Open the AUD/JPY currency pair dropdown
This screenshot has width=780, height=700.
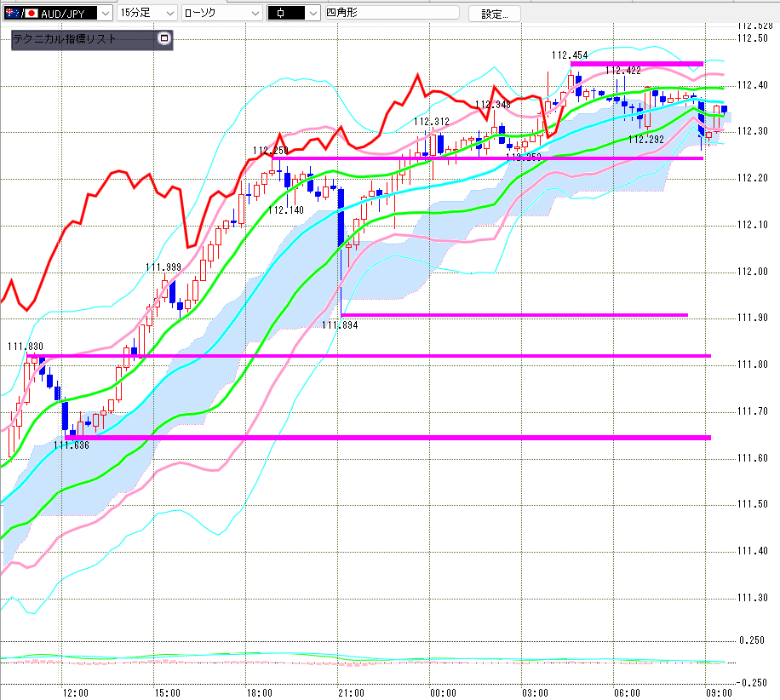coord(58,14)
